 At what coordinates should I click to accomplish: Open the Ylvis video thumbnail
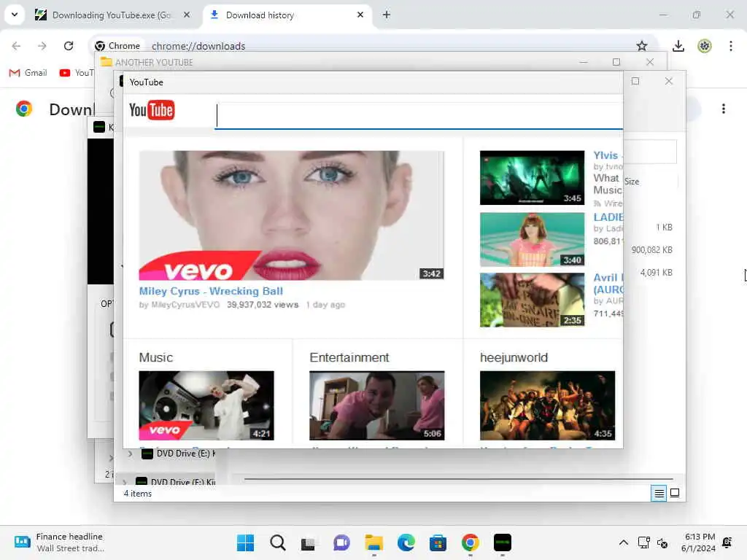[x=532, y=178]
